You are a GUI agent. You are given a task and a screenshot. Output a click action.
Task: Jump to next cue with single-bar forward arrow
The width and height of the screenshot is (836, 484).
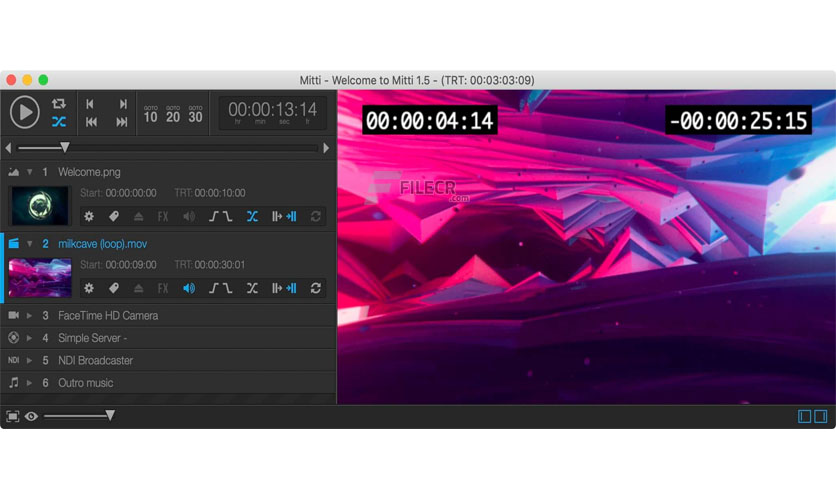pyautogui.click(x=123, y=104)
